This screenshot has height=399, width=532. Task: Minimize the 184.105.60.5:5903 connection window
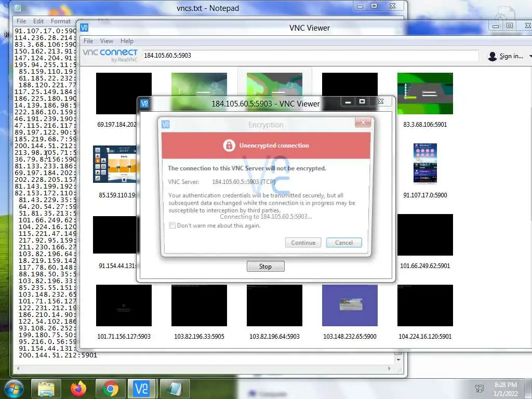coord(348,102)
